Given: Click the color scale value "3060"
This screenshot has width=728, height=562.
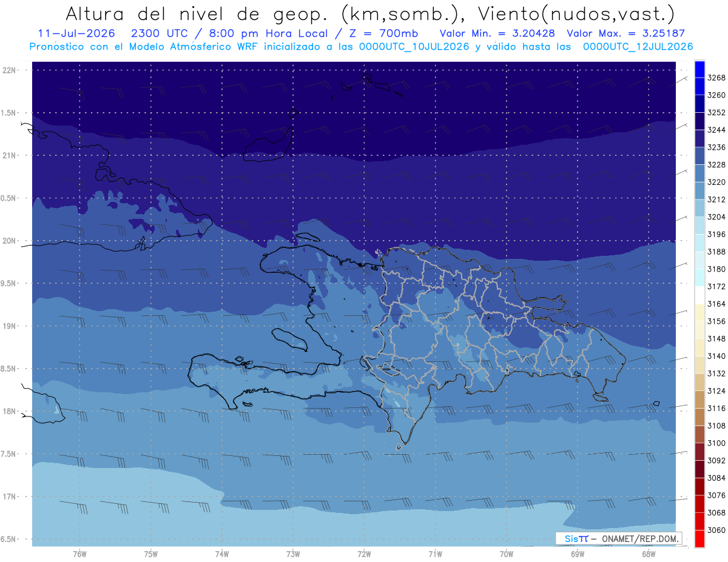Looking at the screenshot, I should tap(716, 530).
